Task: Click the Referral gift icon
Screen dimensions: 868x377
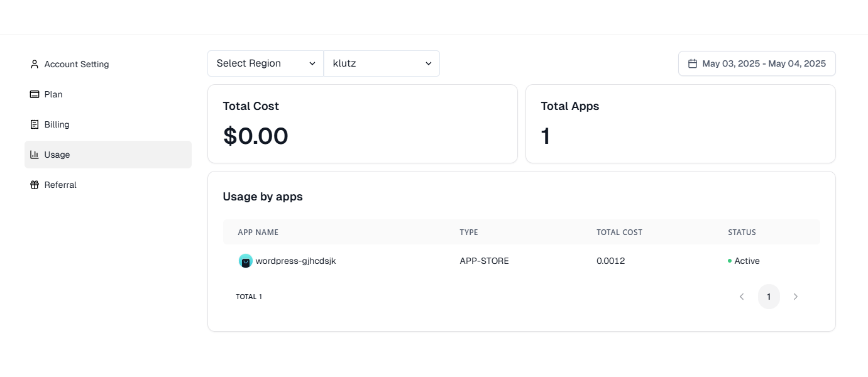Action: coord(35,185)
